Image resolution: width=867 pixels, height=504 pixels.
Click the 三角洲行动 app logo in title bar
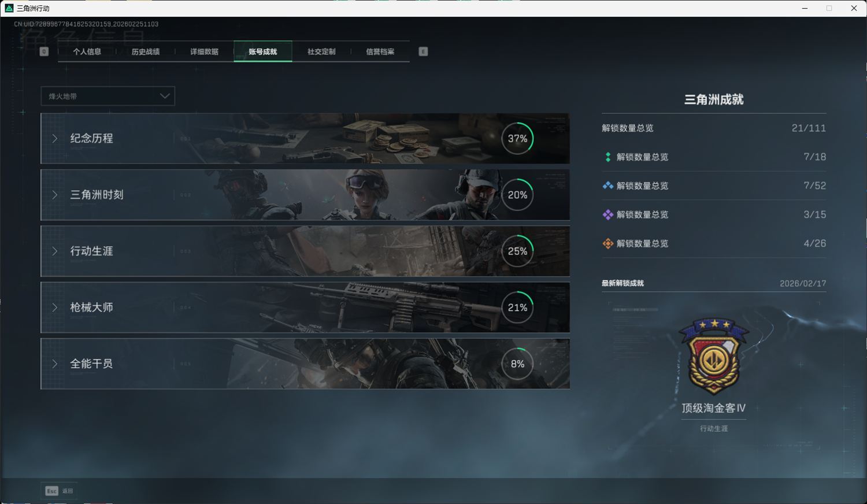[9, 8]
